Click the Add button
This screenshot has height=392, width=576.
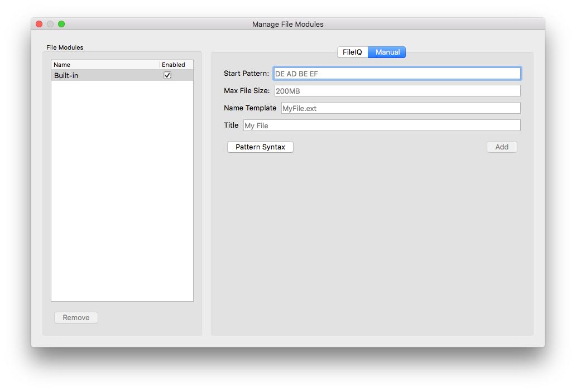point(501,147)
